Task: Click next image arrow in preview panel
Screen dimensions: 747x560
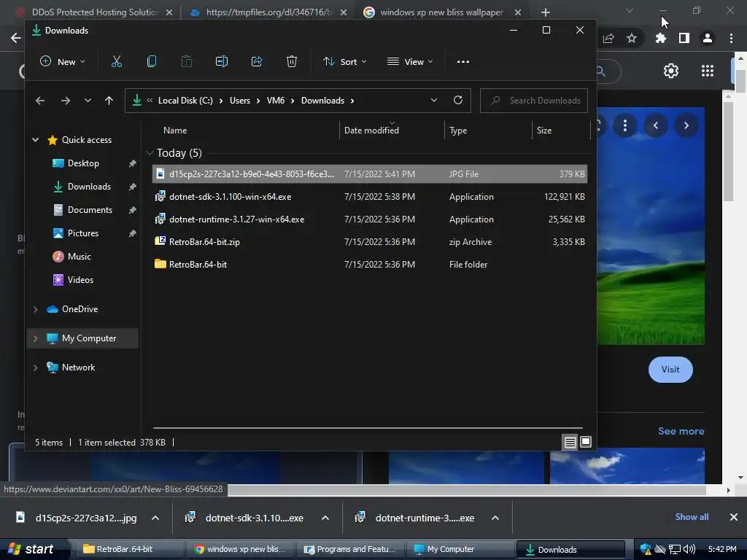Action: coord(686,125)
